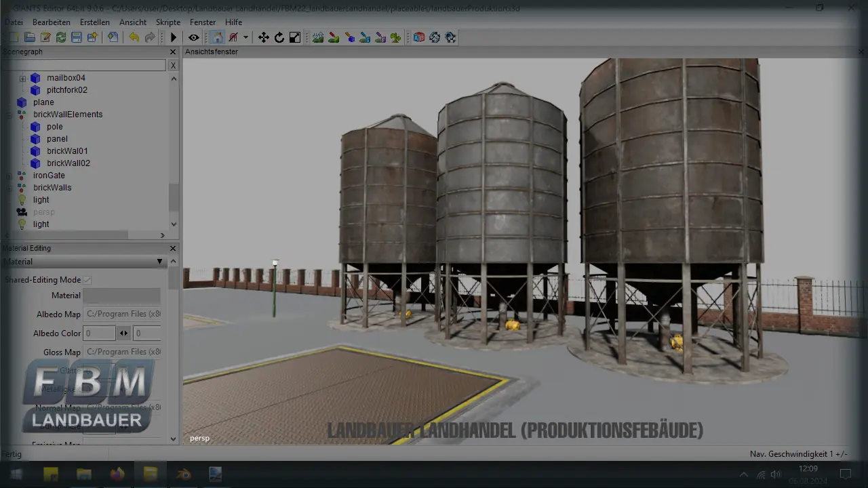Image resolution: width=868 pixels, height=488 pixels.
Task: Open the Datei menu
Action: click(x=14, y=22)
